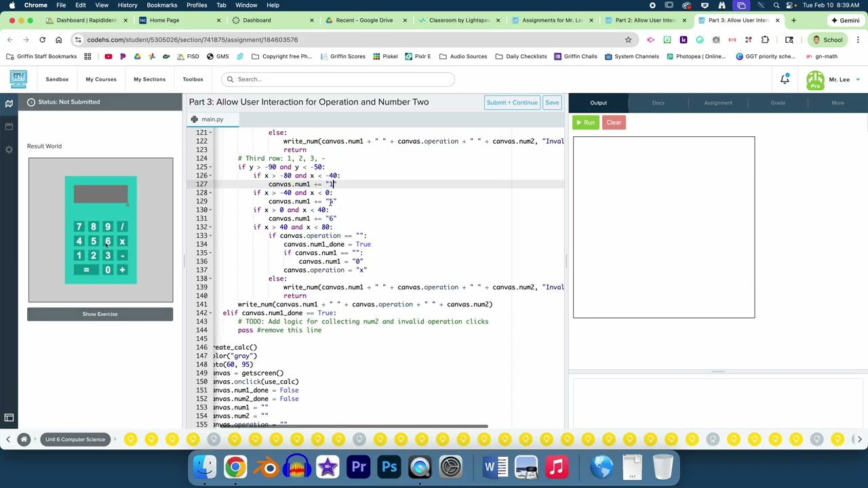
Task: Open My Sections
Action: [x=149, y=79]
